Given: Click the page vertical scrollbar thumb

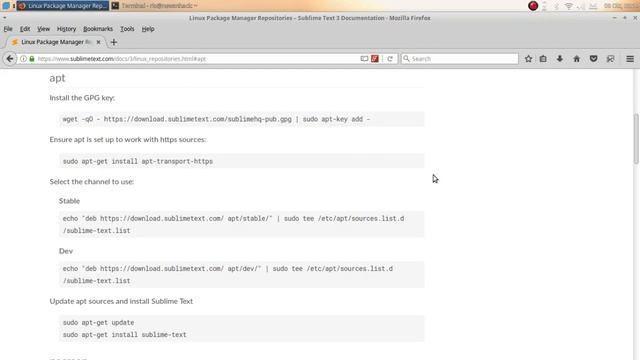Looking at the screenshot, I should click(636, 139).
